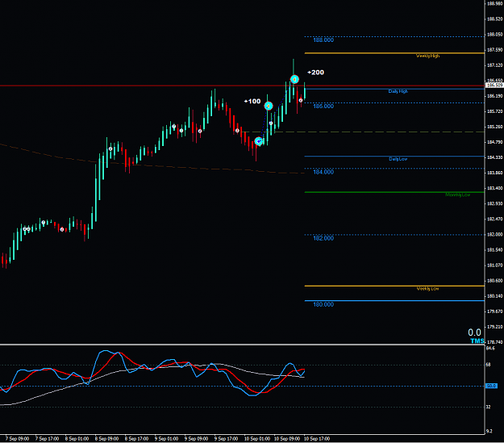The width and height of the screenshot is (504, 443).
Task: Click the 68 level on indicator scale
Action: coord(488,365)
